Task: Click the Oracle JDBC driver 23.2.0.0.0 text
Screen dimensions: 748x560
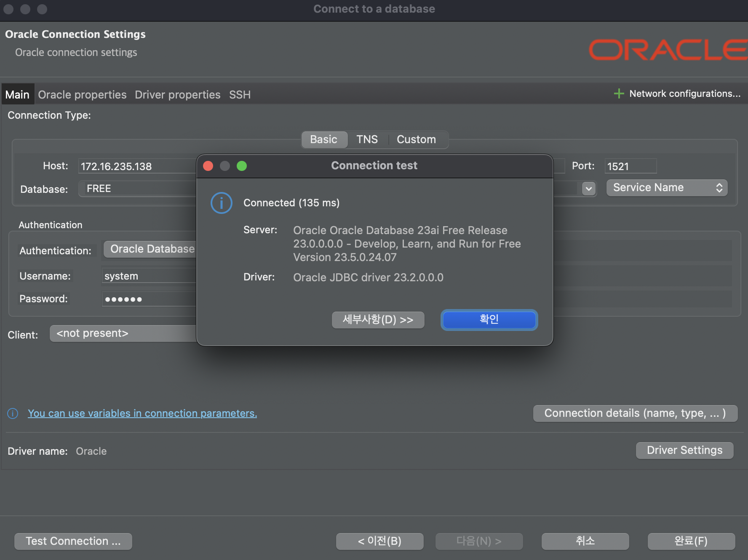Action: tap(369, 277)
